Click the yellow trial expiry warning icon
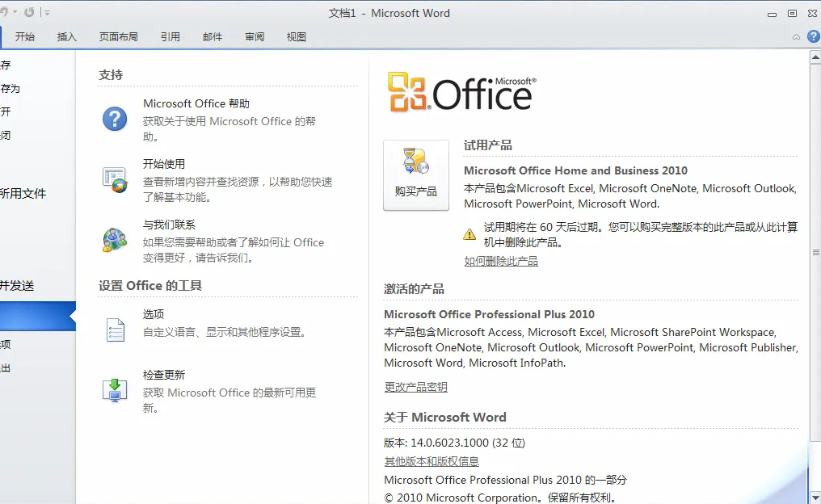 469,234
